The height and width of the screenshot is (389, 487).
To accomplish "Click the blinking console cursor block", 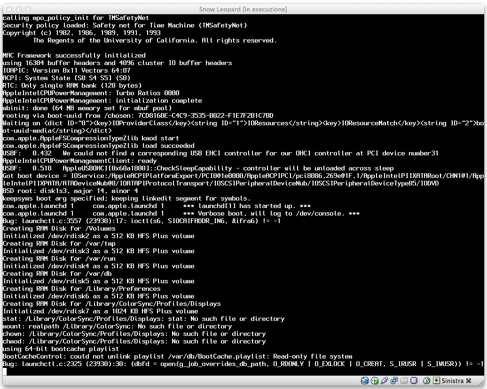I will pos(5,371).
